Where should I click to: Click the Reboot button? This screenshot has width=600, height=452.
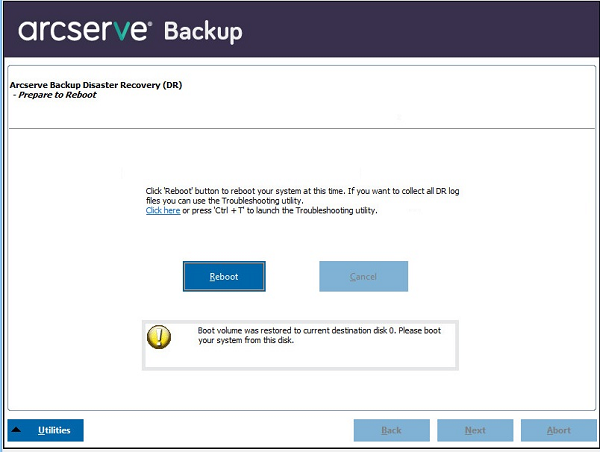(224, 276)
